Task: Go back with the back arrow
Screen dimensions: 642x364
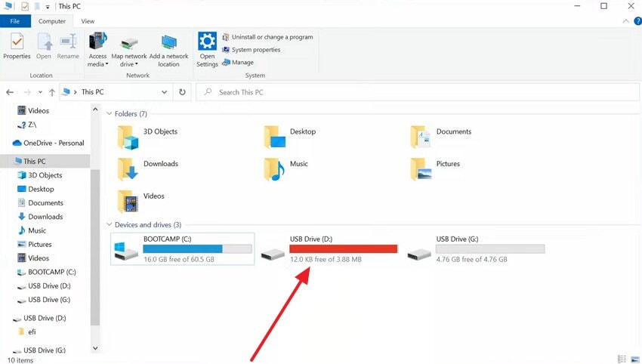Action: coord(10,92)
